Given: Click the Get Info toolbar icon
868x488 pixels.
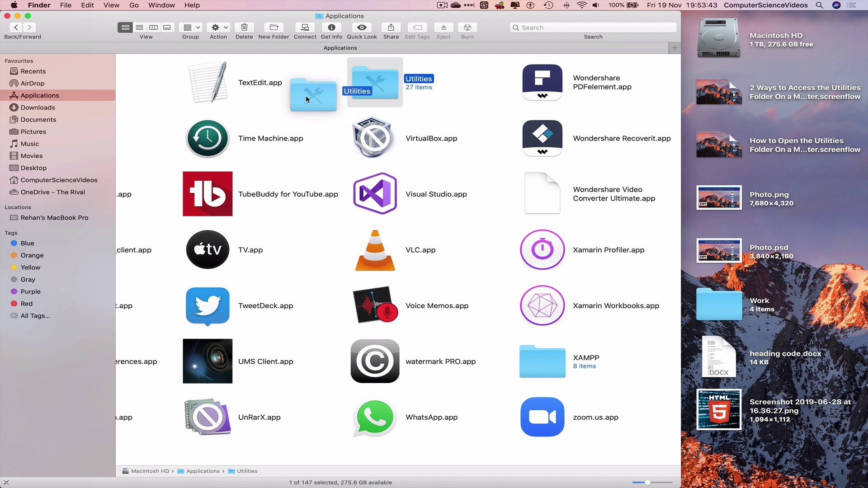Looking at the screenshot, I should point(331,28).
